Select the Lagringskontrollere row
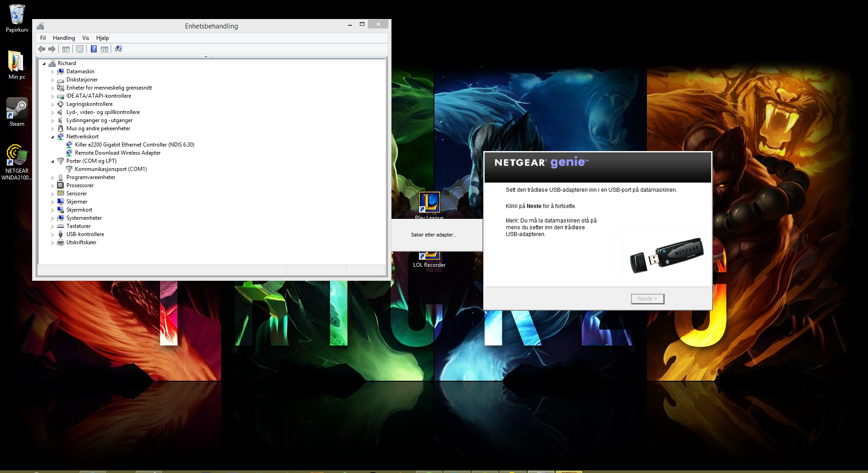 click(90, 104)
